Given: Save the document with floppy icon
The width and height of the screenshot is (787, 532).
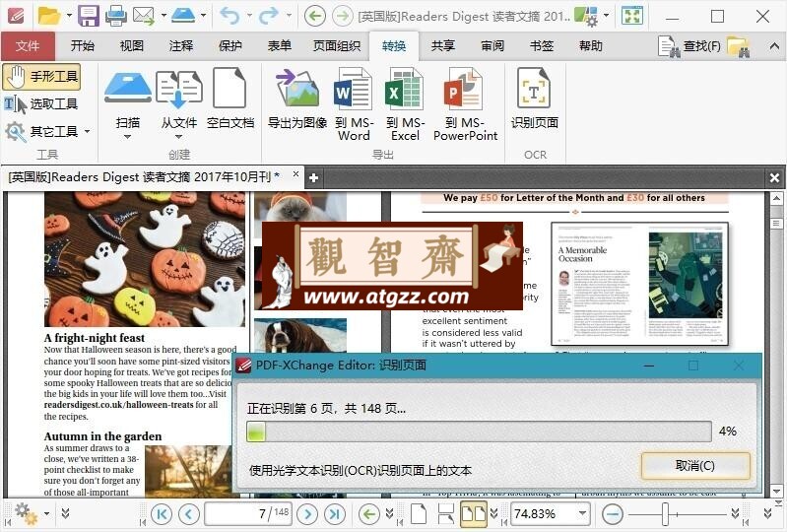Looking at the screenshot, I should [89, 16].
